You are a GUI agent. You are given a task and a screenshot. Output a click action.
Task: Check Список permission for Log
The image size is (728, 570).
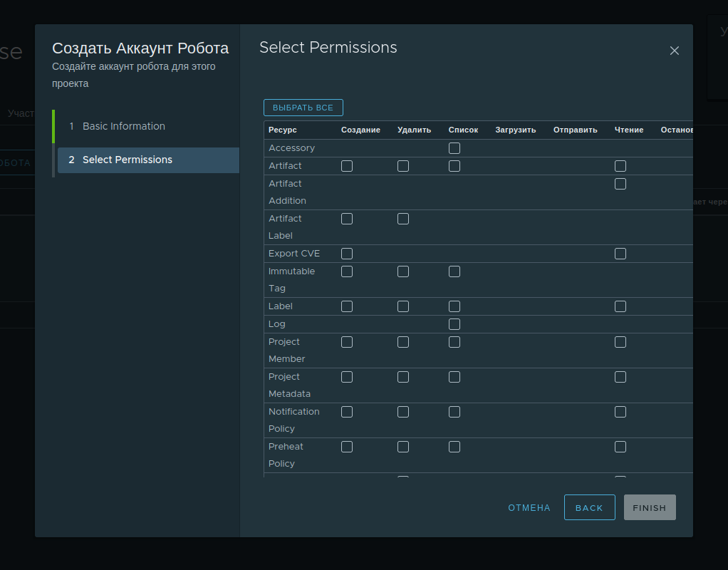point(454,323)
